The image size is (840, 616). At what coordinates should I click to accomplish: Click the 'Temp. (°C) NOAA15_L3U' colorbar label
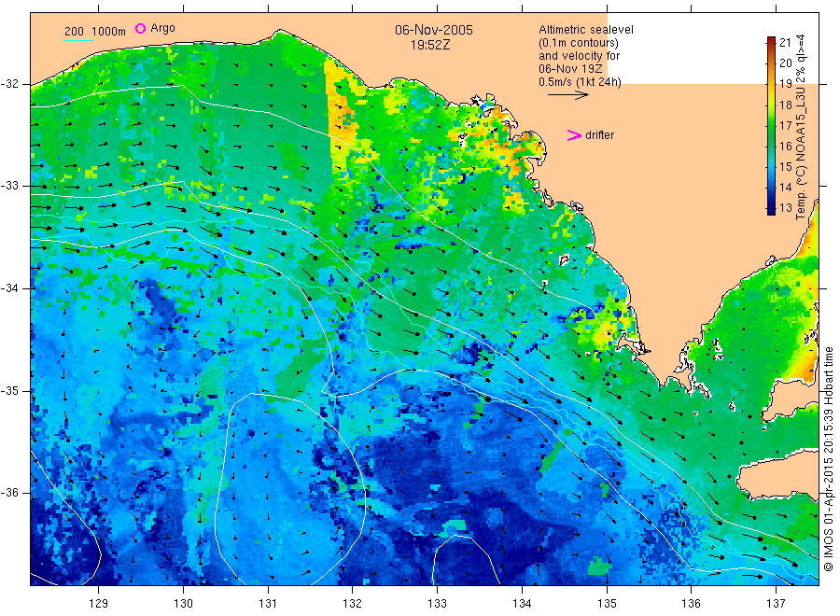[801, 153]
